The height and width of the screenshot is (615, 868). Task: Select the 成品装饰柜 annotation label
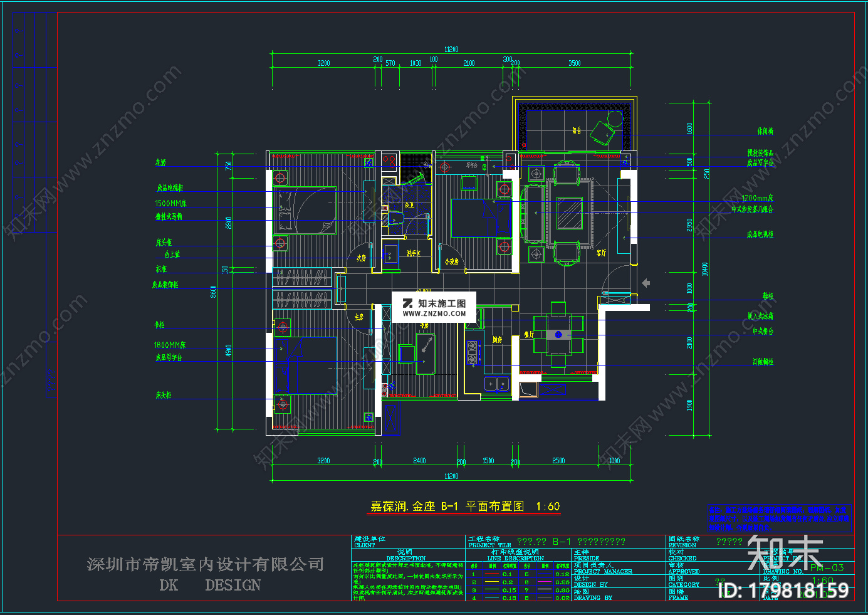[x=165, y=285]
